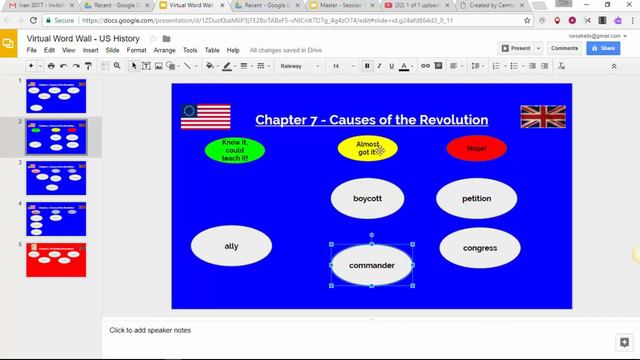Open the Table menu
Image resolution: width=640 pixels, height=360 pixels.
tap(212, 50)
